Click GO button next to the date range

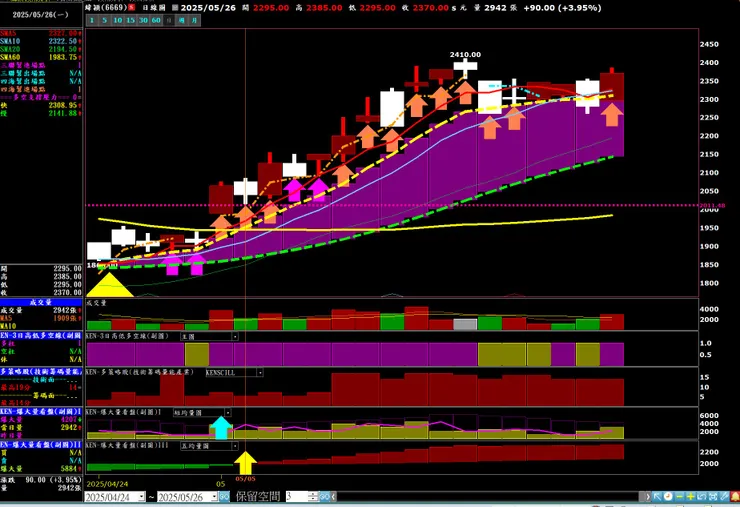(224, 497)
